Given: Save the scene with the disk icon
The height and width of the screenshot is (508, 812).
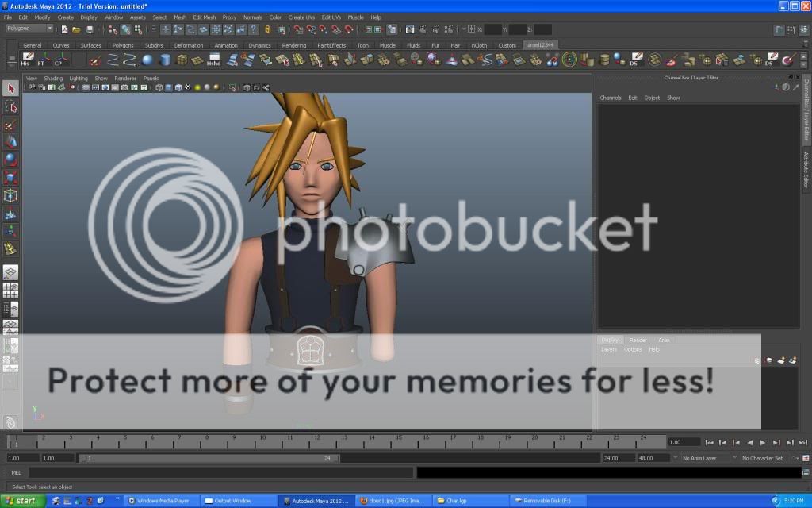Looking at the screenshot, I should 90,29.
